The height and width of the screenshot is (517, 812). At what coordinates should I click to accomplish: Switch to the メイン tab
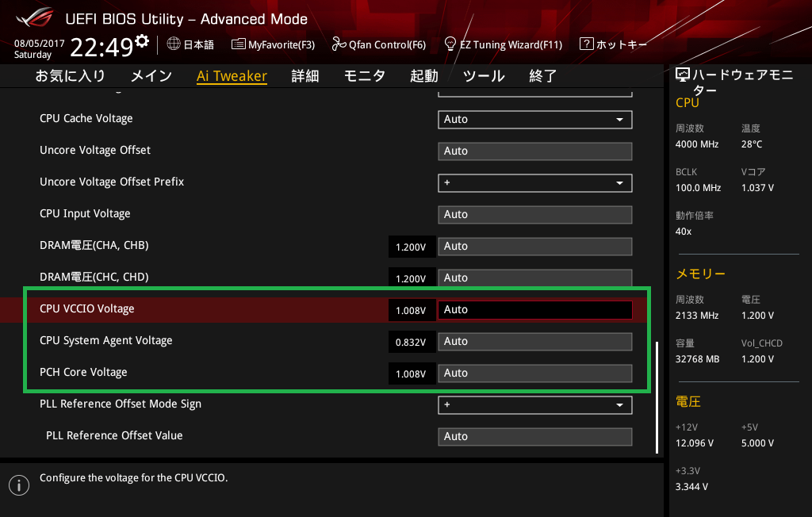pos(151,76)
